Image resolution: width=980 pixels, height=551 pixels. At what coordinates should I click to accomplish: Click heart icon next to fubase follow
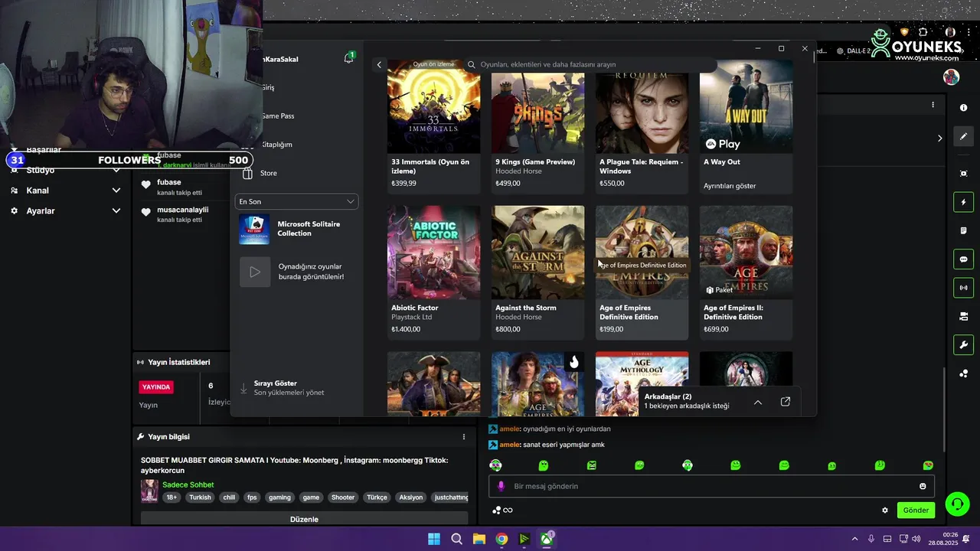pos(145,184)
